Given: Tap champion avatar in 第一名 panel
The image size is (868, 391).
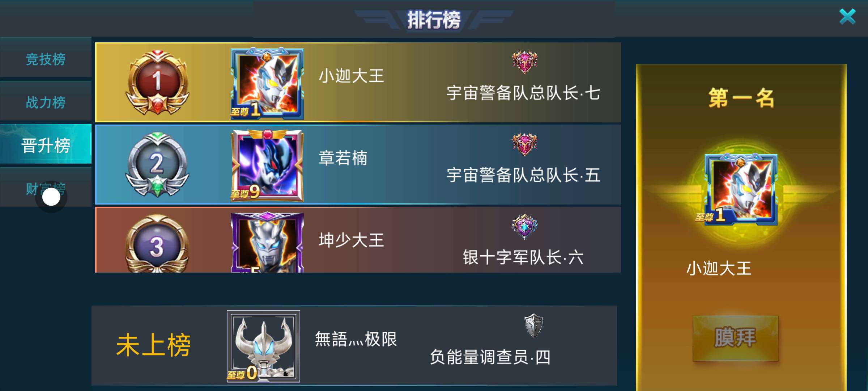Looking at the screenshot, I should tap(740, 189).
